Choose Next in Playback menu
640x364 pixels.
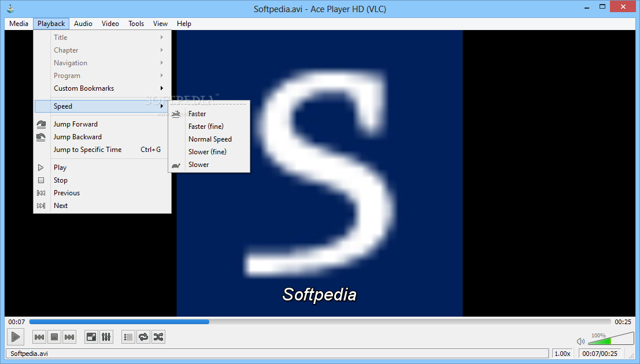tap(102, 205)
